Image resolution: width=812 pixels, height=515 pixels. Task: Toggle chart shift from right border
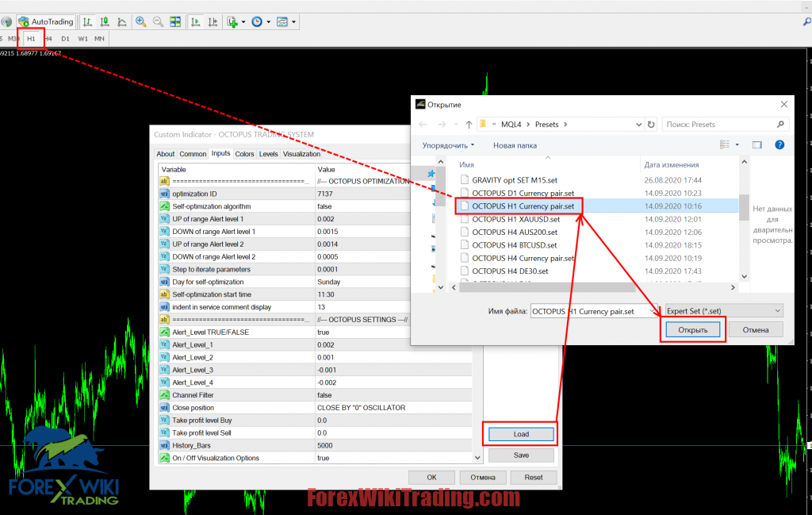pos(213,21)
